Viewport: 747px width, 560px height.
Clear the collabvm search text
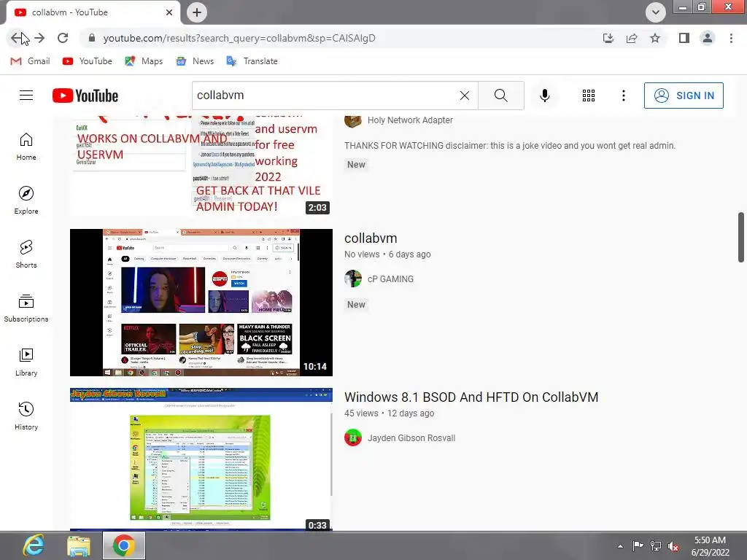[x=465, y=96]
